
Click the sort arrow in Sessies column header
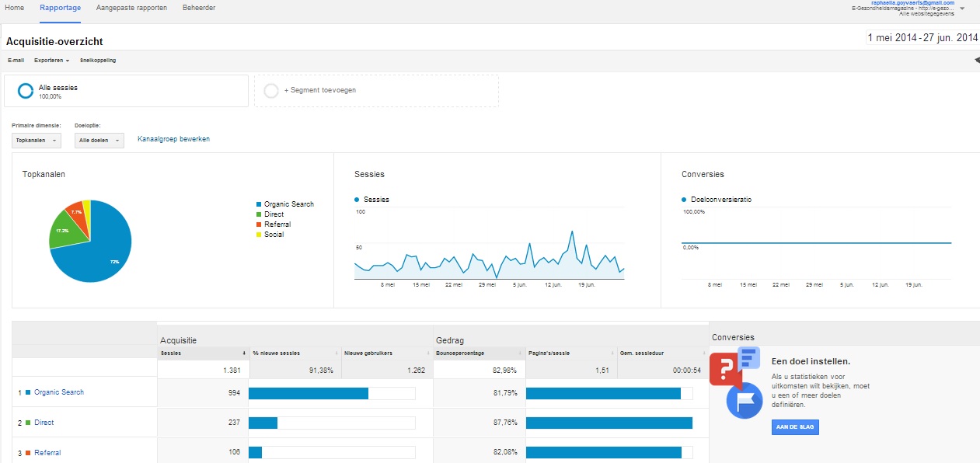[x=245, y=353]
